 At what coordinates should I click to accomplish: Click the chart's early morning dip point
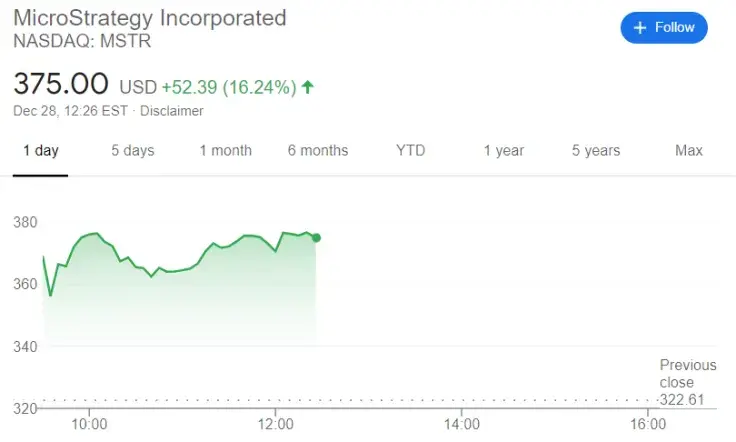[x=50, y=295]
